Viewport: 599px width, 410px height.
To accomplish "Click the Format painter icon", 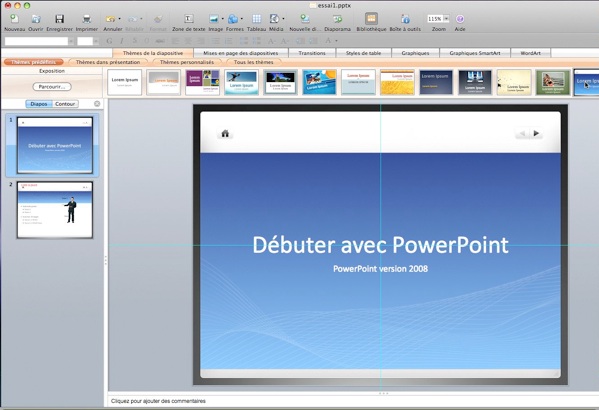I will 158,19.
